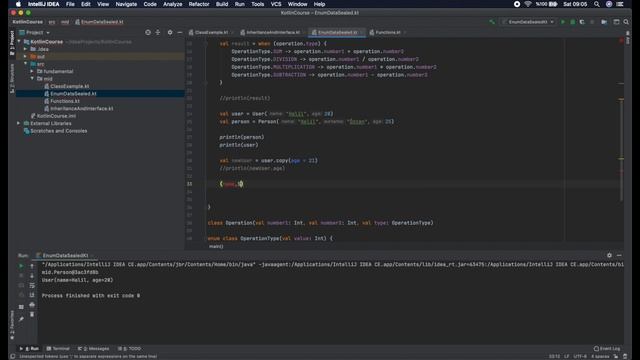Click the Wi-Fi icon in macOS menu bar
The image size is (640, 360).
[528, 4]
